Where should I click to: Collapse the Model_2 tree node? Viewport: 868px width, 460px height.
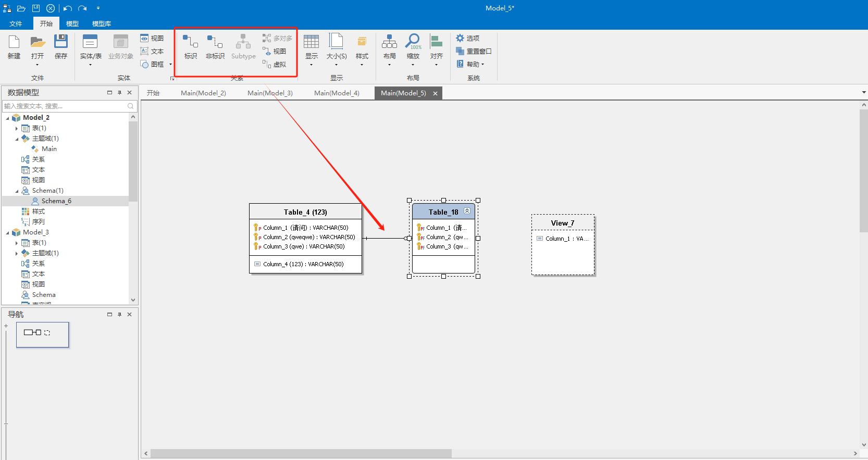point(7,118)
